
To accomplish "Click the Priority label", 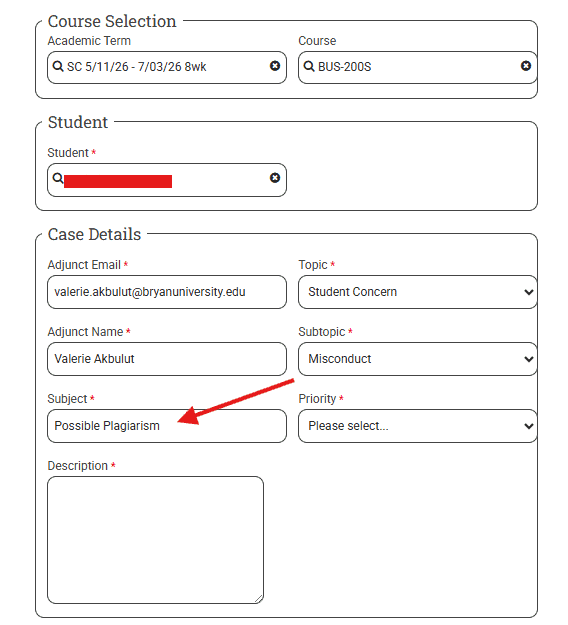I will [x=317, y=399].
